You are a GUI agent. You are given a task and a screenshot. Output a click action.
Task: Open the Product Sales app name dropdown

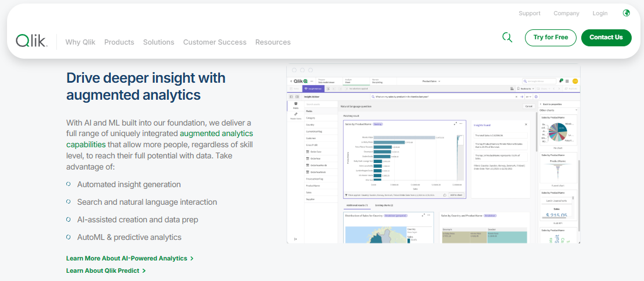[431, 82]
